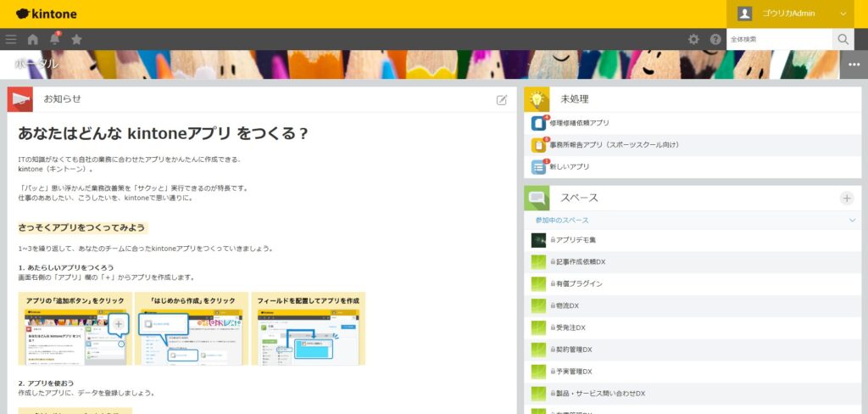Viewport: 868px width, 414px height.
Task: Click the kintone logo
Action: pos(47,14)
